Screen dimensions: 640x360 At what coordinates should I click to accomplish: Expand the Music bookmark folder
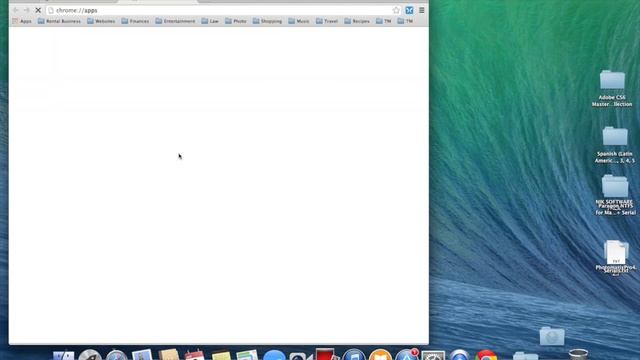(299, 21)
